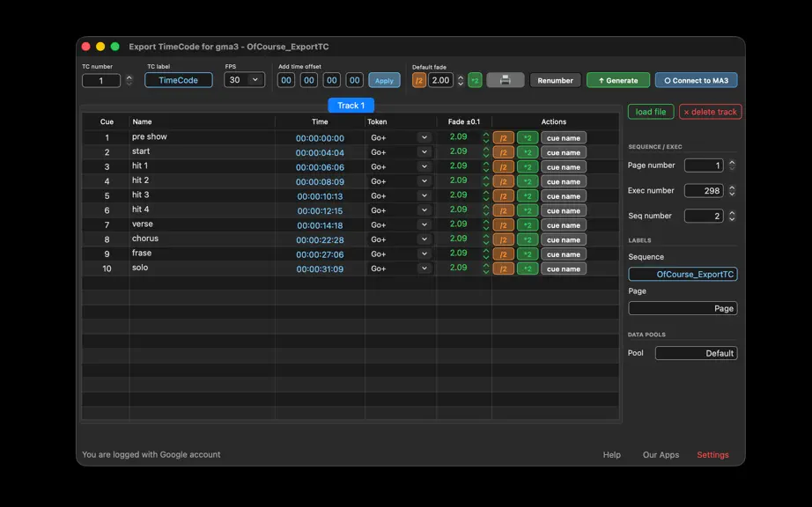The width and height of the screenshot is (812, 507).
Task: Double fade for hit 1 cue
Action: (528, 167)
